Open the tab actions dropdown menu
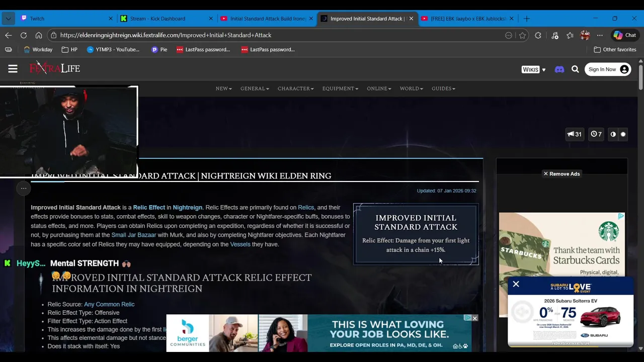 click(8, 19)
